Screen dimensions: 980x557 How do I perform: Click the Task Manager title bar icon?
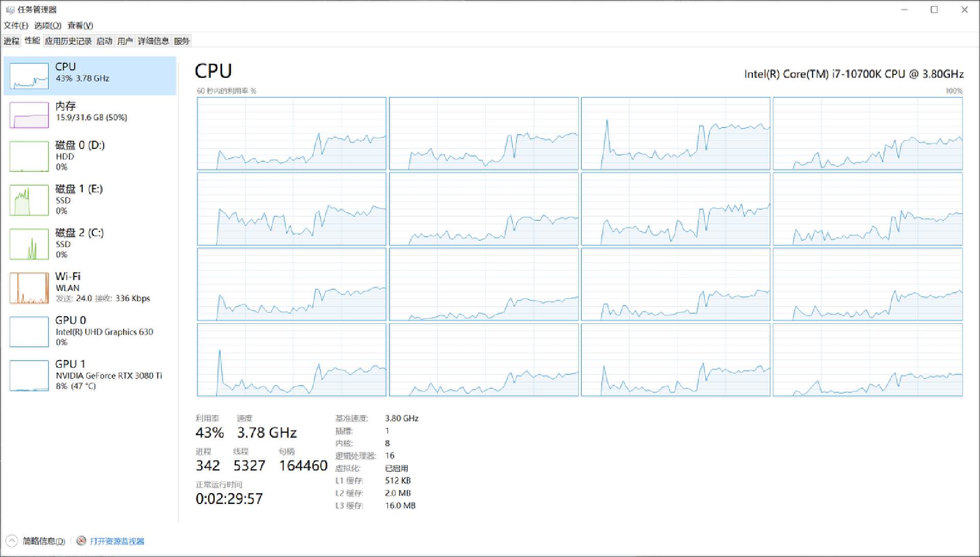10,10
